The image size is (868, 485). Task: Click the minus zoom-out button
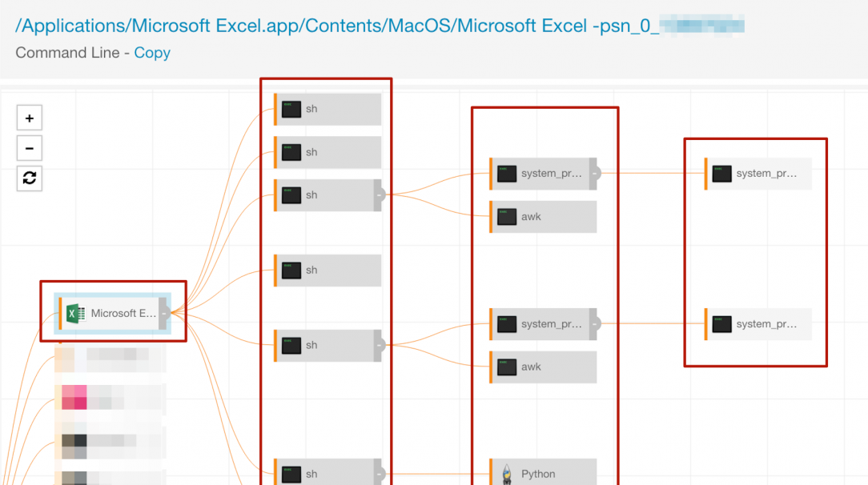[30, 149]
